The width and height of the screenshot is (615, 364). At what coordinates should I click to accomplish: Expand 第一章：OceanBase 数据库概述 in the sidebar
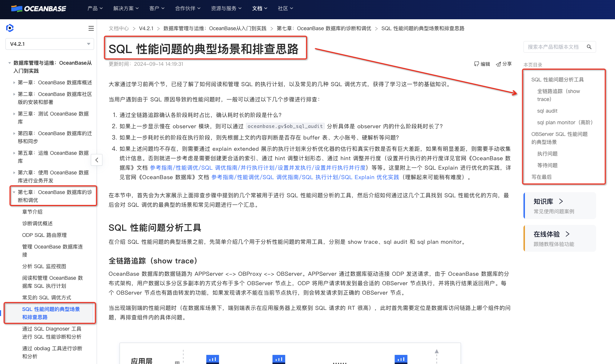click(15, 82)
